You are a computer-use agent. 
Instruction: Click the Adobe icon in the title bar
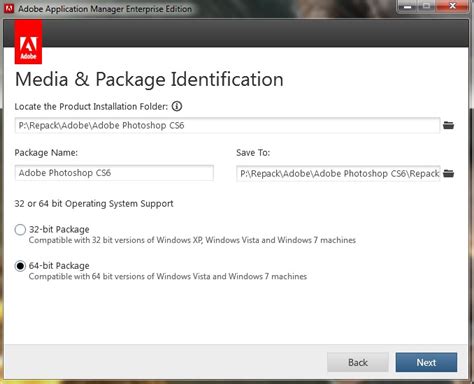(9, 8)
